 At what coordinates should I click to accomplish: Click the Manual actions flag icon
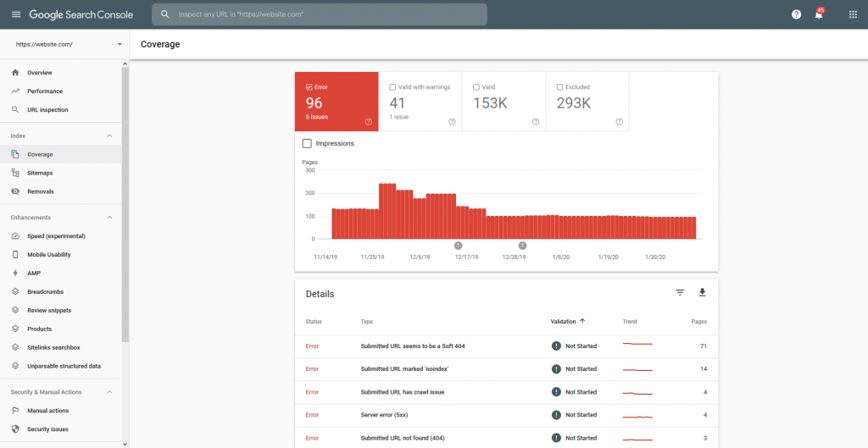[15, 411]
